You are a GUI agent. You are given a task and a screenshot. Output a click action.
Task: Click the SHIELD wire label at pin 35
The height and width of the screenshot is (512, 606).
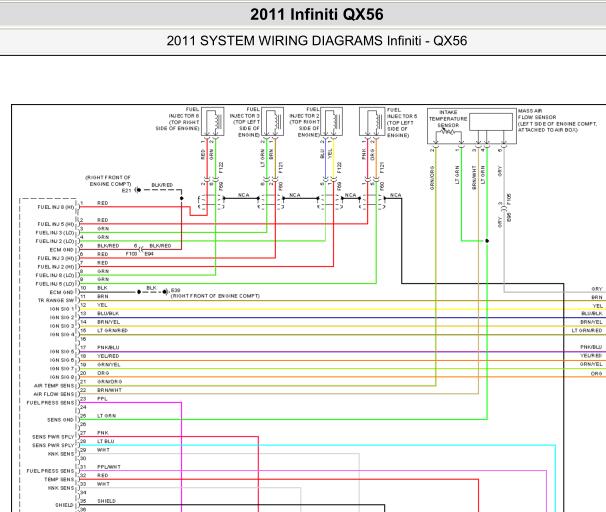(x=106, y=501)
